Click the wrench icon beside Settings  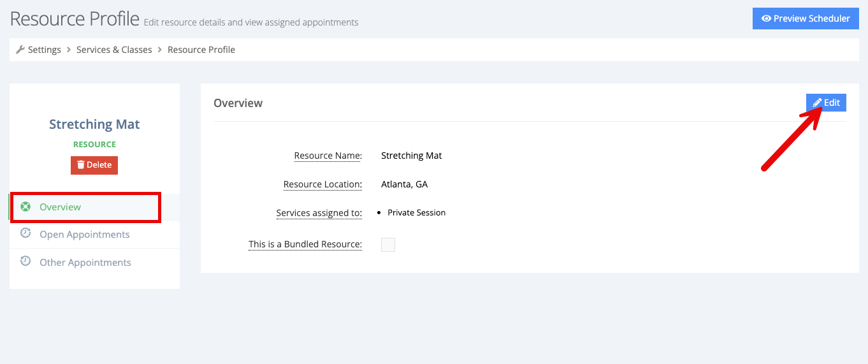coord(20,50)
